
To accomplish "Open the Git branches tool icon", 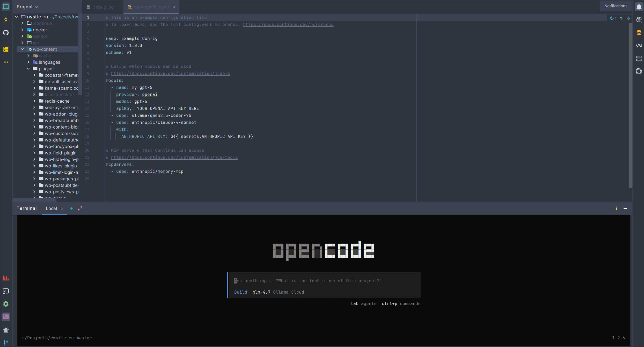I will tap(6, 343).
